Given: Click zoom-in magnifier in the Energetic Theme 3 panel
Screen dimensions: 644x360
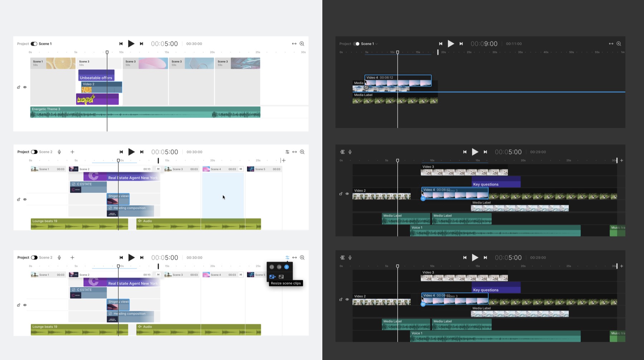Looking at the screenshot, I should pos(302,44).
